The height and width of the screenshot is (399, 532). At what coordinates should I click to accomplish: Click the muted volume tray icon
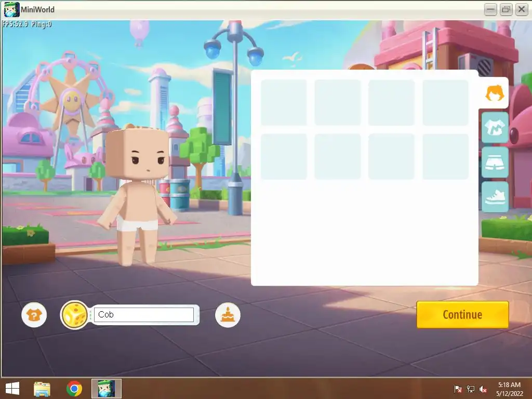coord(483,389)
